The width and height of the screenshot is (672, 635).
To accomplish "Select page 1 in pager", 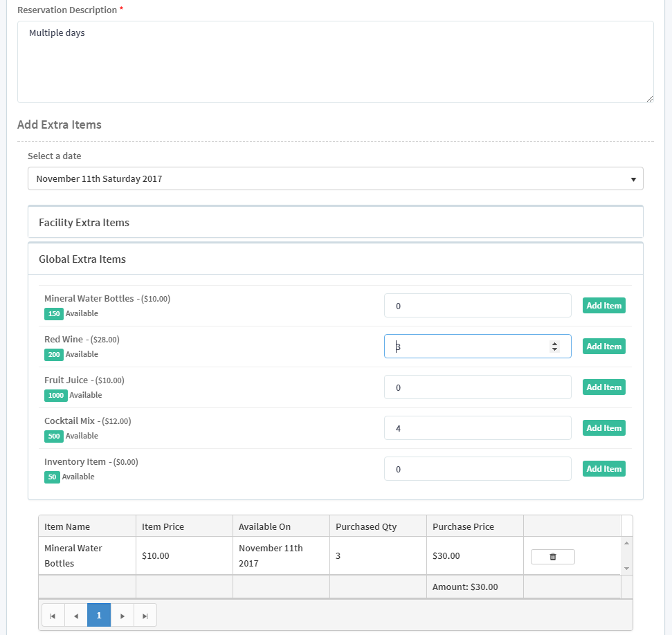I will click(99, 616).
